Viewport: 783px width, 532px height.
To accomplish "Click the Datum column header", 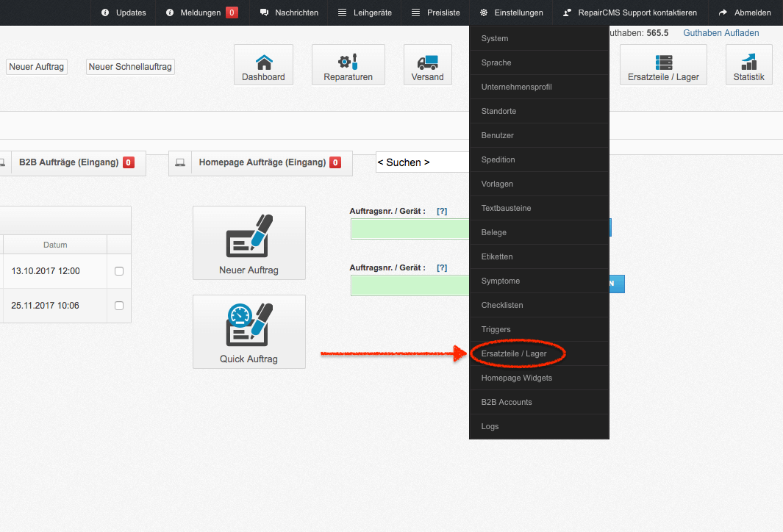I will click(x=55, y=245).
